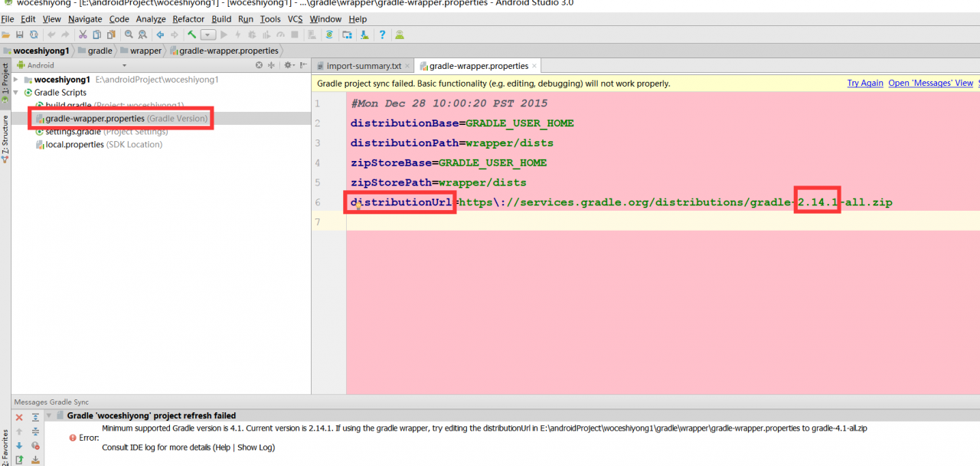The image size is (980, 466).
Task: Click the Sync Project with Gradle Files icon
Action: click(329, 34)
